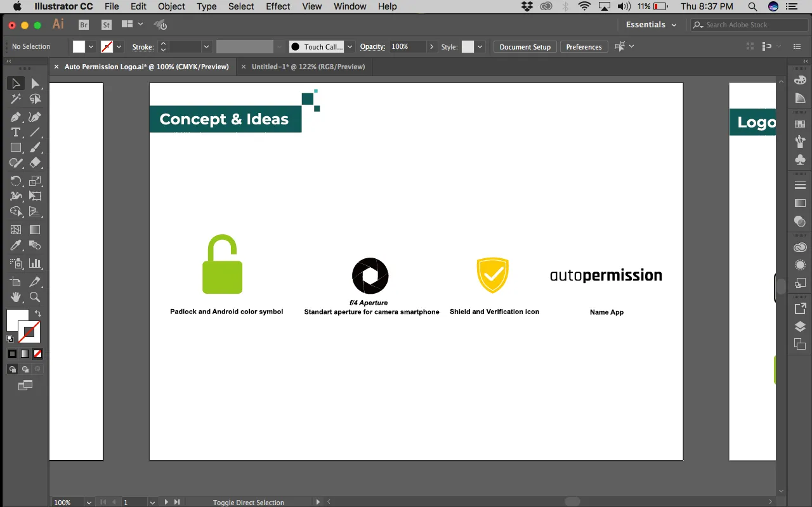Screen dimensions: 812x507
Task: Click the Preferences button
Action: pyautogui.click(x=584, y=47)
